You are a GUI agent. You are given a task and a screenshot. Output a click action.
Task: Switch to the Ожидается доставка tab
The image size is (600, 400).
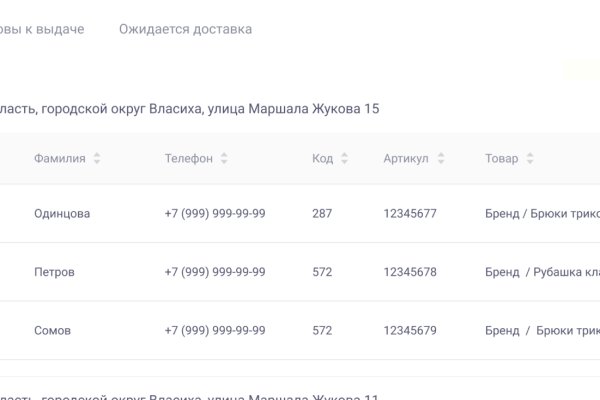point(185,29)
